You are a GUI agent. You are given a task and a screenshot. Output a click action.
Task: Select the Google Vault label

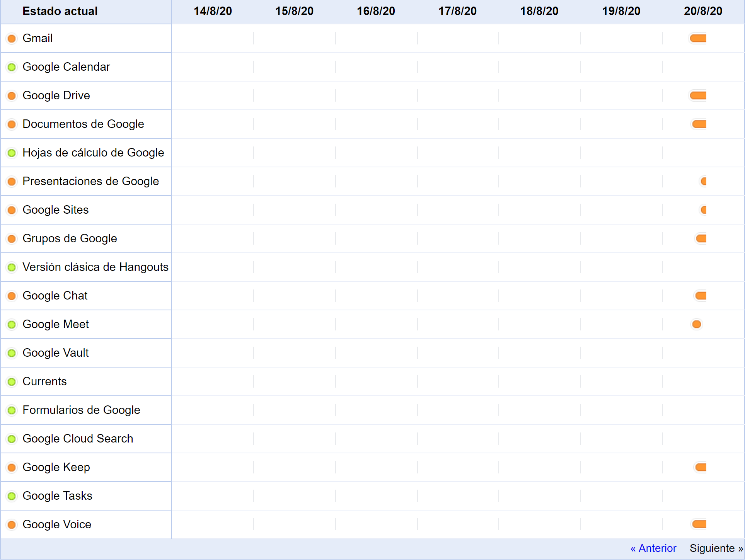56,353
